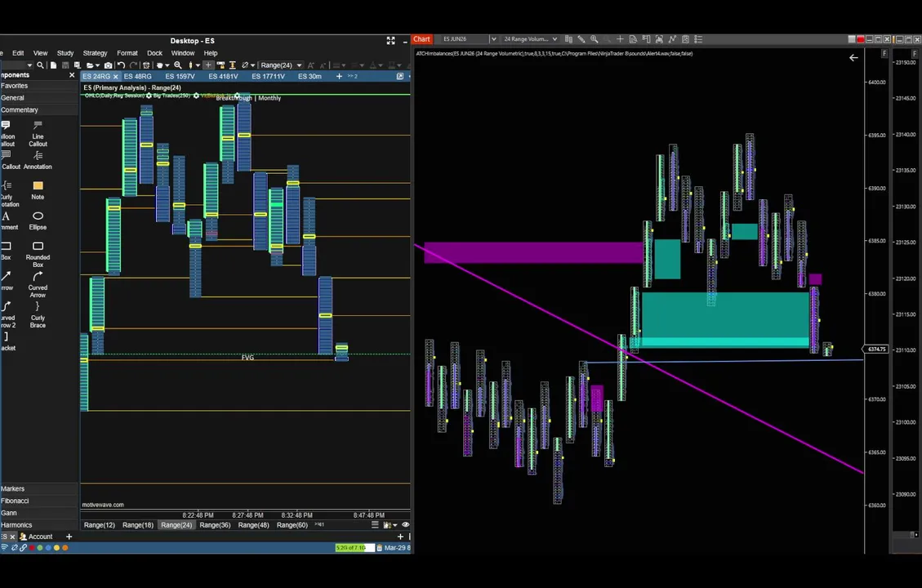Open the View menu
Viewport: 922px width, 588px height.
(x=41, y=53)
